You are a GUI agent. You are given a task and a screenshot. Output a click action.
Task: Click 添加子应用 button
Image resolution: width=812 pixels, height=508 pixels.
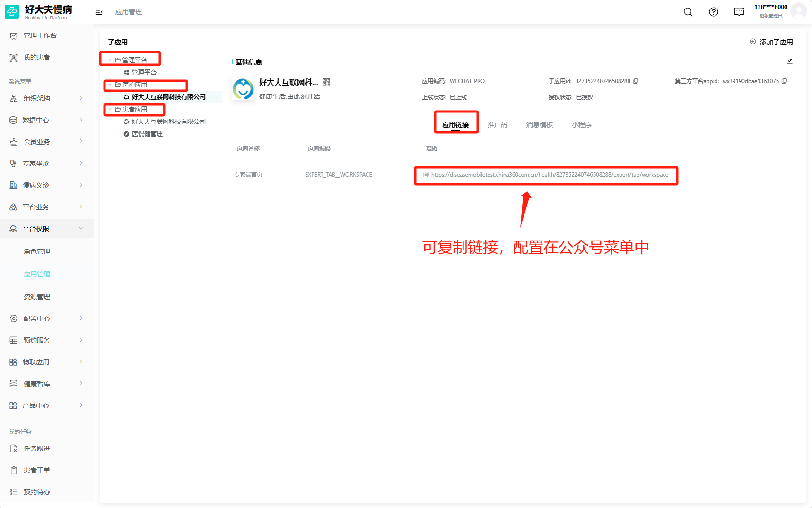[x=771, y=42]
